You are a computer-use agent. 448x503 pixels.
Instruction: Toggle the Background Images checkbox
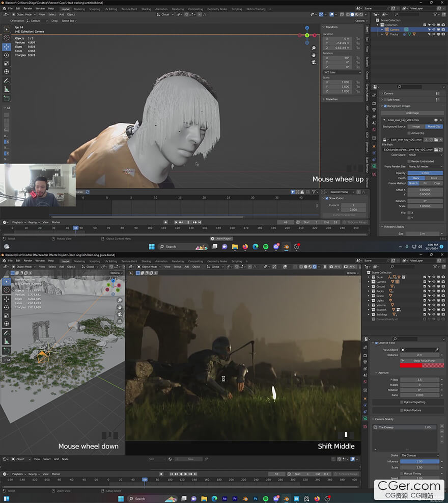point(385,106)
